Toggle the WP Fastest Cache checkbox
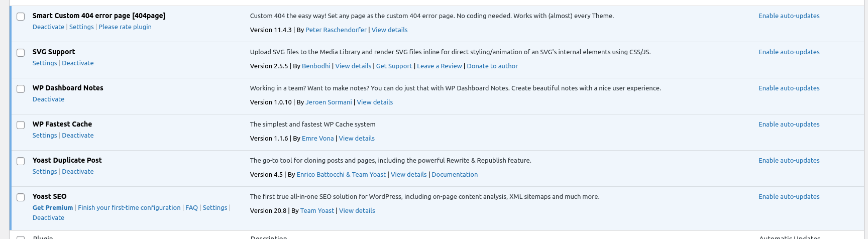This screenshot has width=868, height=239. (21, 125)
